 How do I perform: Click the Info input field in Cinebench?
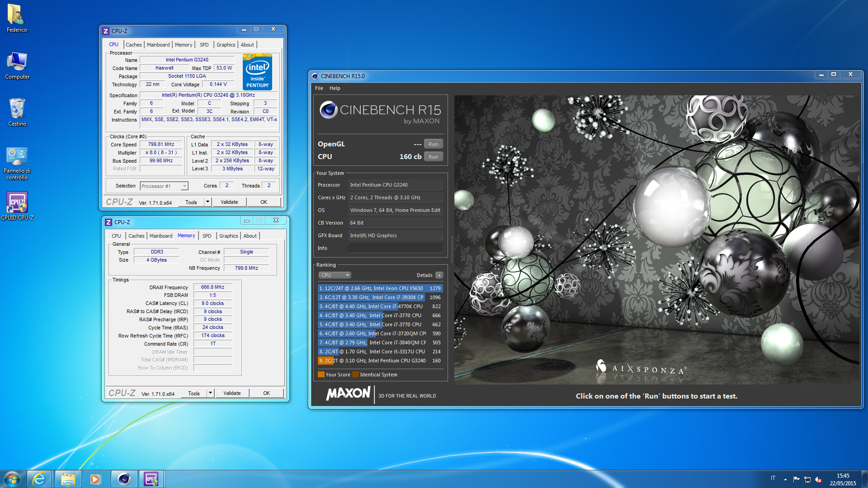click(396, 248)
